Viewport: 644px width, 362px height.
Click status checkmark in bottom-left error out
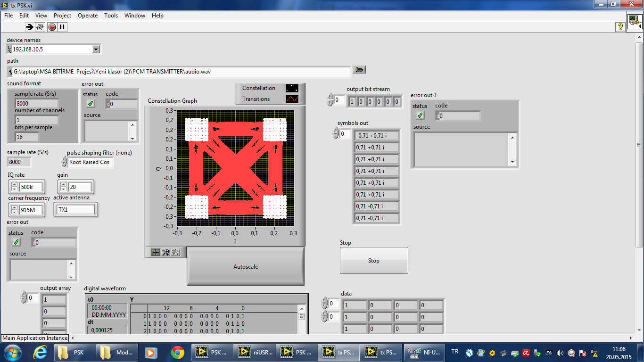[x=16, y=242]
